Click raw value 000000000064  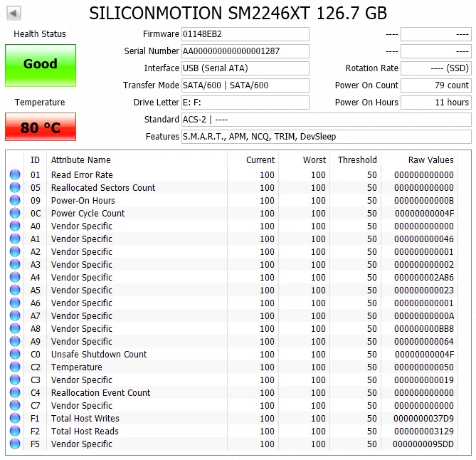click(x=424, y=342)
